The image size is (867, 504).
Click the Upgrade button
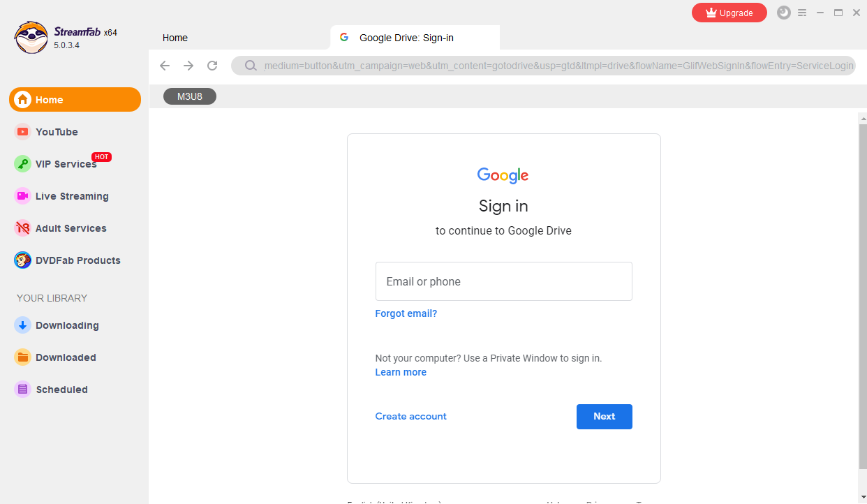(x=729, y=13)
